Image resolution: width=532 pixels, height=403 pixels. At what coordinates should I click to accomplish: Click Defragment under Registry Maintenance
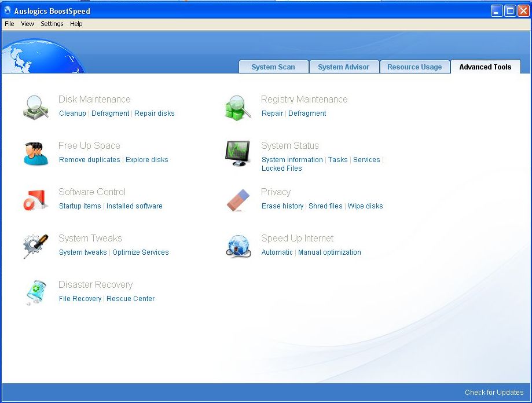coord(307,113)
